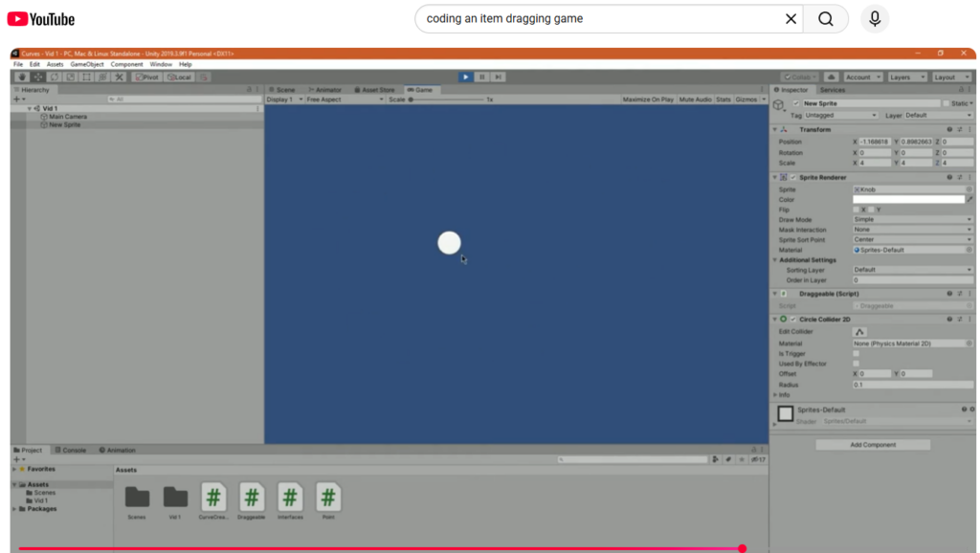The width and height of the screenshot is (980, 553).
Task: Click the YouTube microphone voice search icon
Action: 874,19
